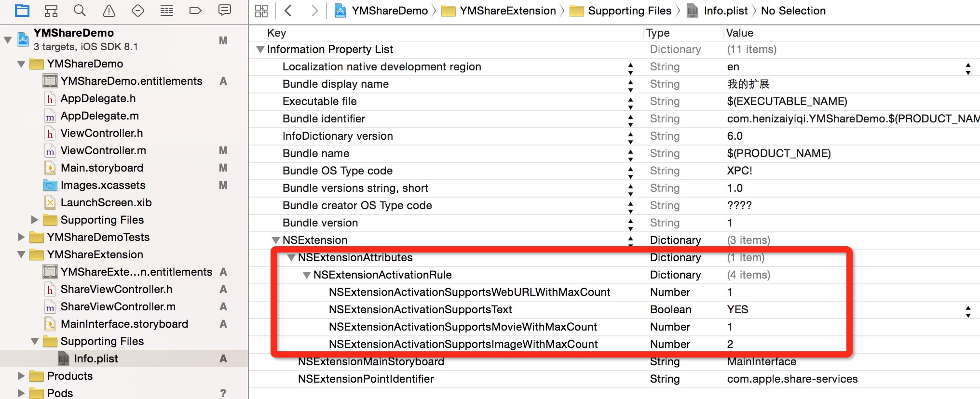980x399 pixels.
Task: Go forward with the right chevron
Action: 314,11
